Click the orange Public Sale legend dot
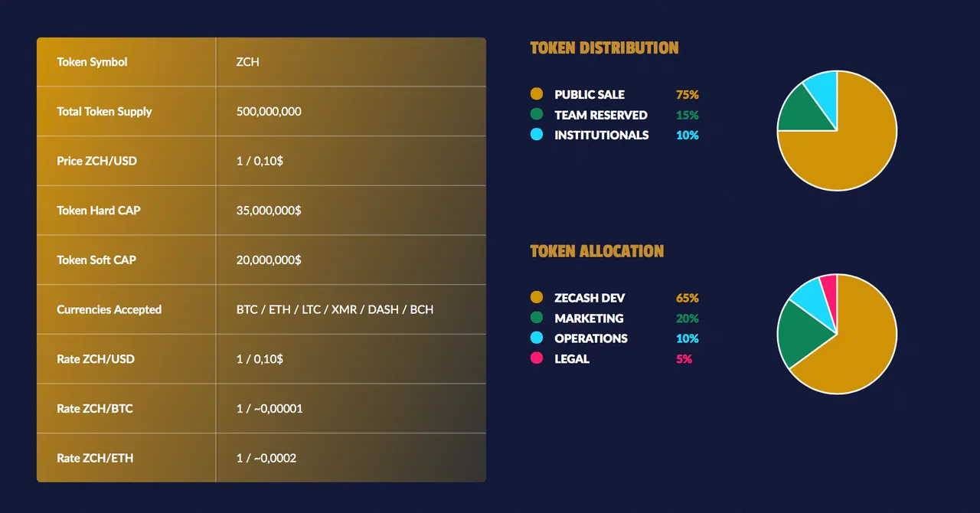Image resolution: width=980 pixels, height=513 pixels. (537, 94)
